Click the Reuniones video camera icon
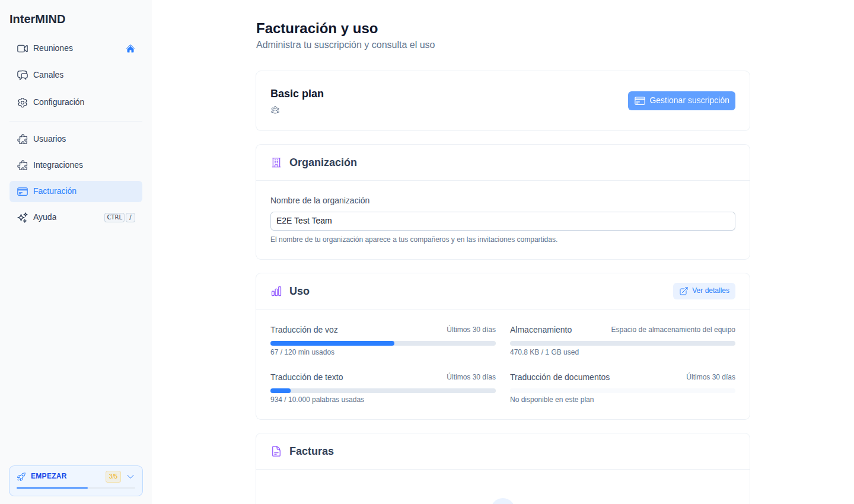The image size is (854, 504). pyautogui.click(x=23, y=49)
